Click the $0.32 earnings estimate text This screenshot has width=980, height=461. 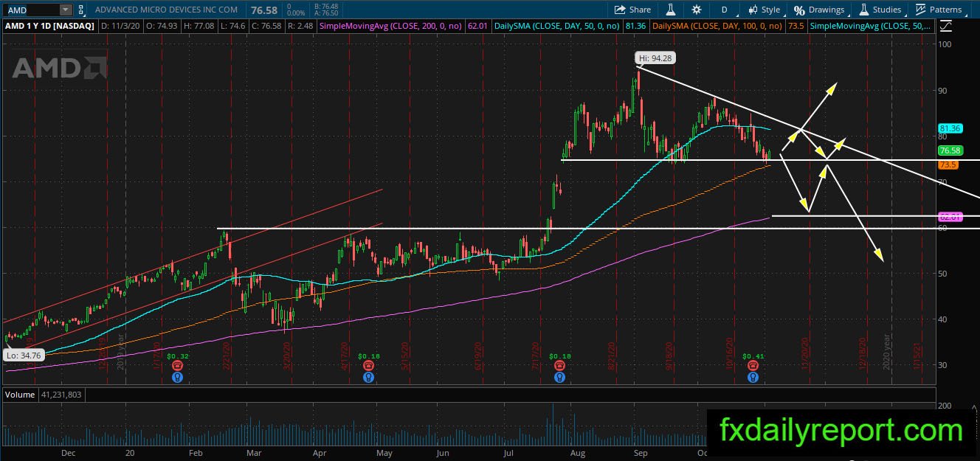click(x=177, y=356)
